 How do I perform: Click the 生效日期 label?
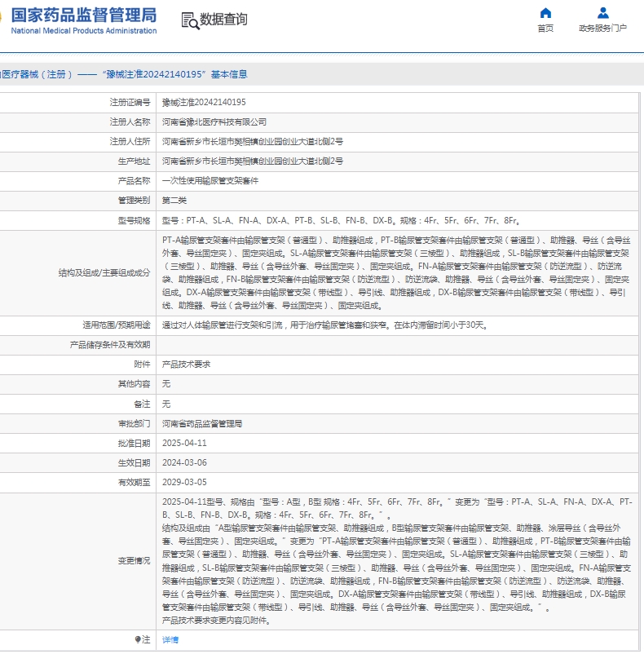click(x=134, y=463)
